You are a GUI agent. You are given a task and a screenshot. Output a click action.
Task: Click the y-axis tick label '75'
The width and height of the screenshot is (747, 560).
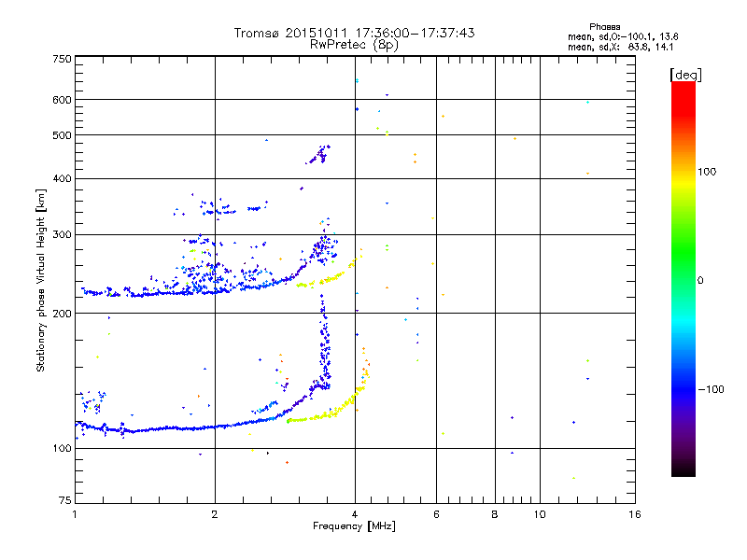pos(65,500)
